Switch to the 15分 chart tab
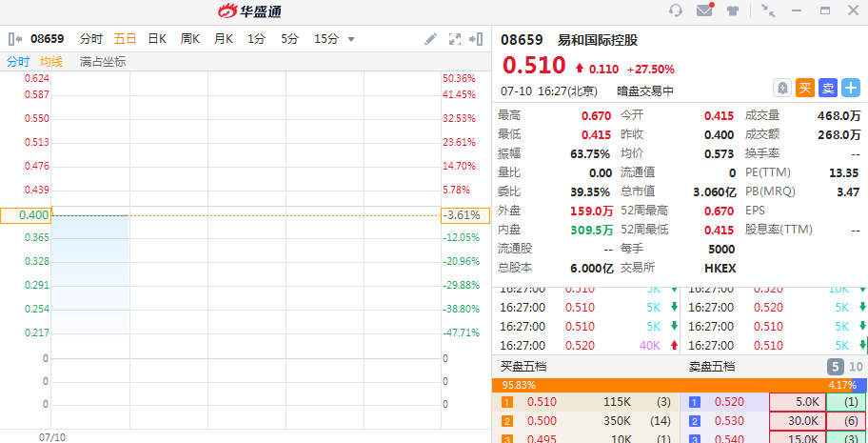This screenshot has width=868, height=443. pyautogui.click(x=326, y=39)
